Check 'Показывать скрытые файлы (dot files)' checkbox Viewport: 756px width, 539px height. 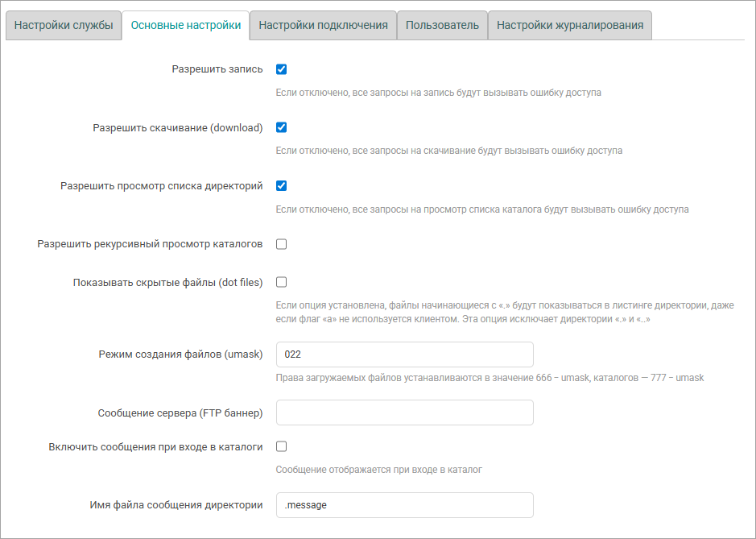point(282,282)
